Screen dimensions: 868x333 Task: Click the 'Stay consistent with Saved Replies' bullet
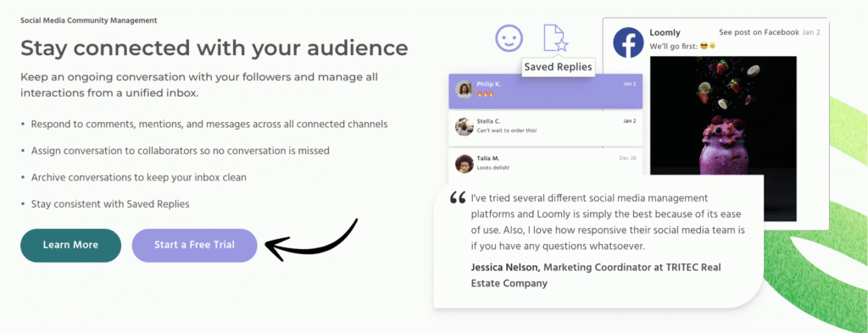(110, 204)
